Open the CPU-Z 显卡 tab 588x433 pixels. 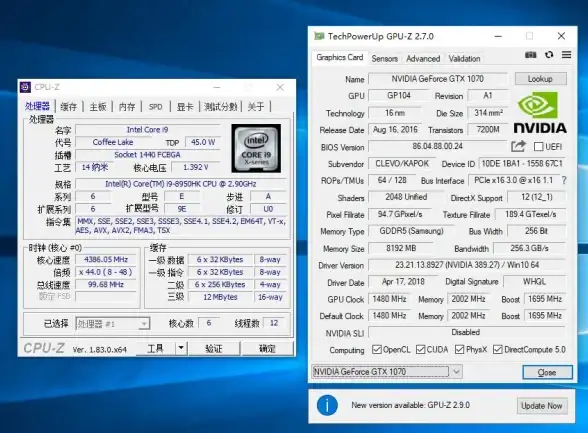pyautogui.click(x=185, y=107)
